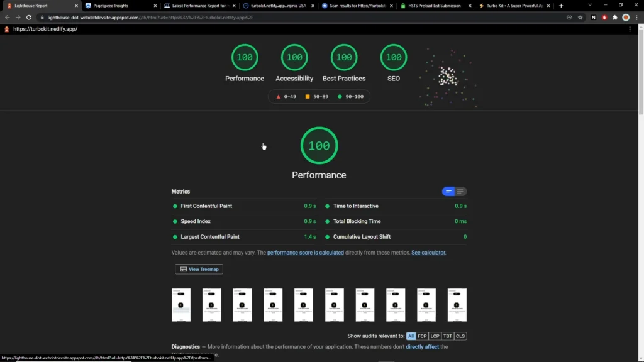Switch metrics to expanded description view
The width and height of the screenshot is (644, 362).
click(x=461, y=192)
